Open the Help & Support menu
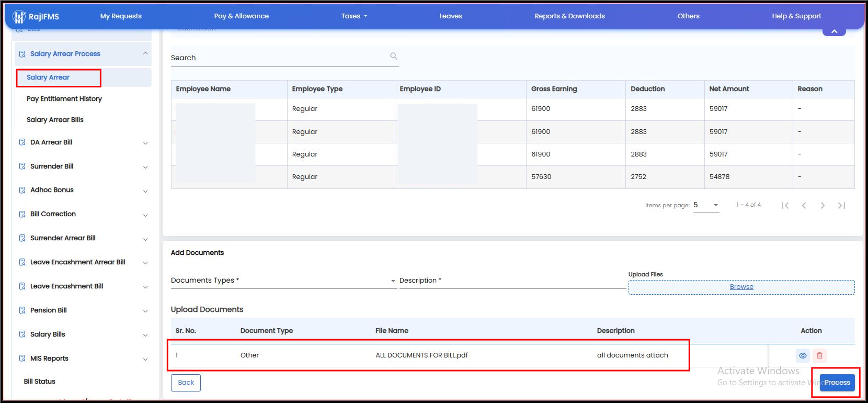This screenshot has height=403, width=868. 796,16
